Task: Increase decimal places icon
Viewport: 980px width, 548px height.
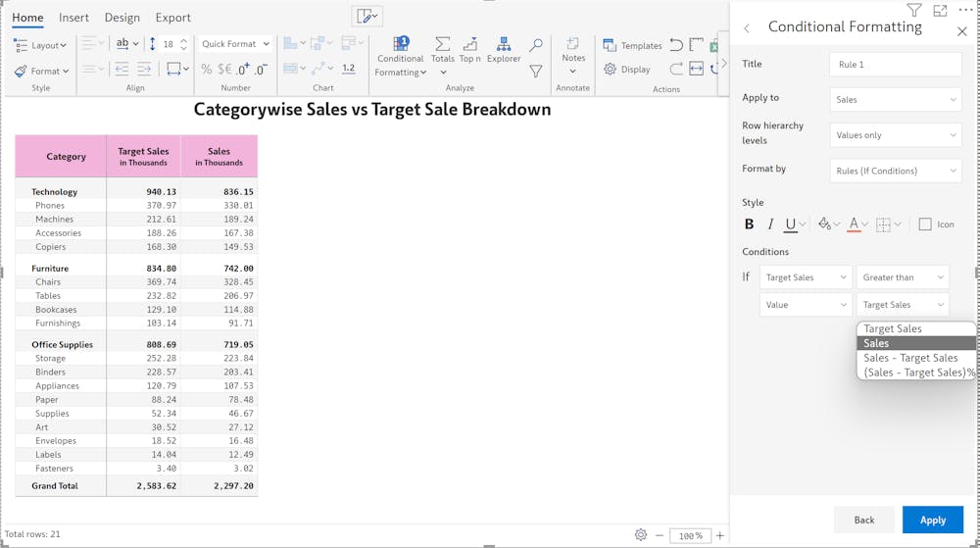Action: pos(243,69)
